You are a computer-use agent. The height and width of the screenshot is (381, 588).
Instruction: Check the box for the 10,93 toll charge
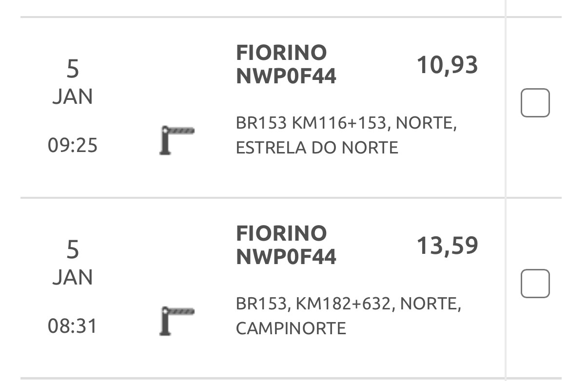tap(535, 103)
